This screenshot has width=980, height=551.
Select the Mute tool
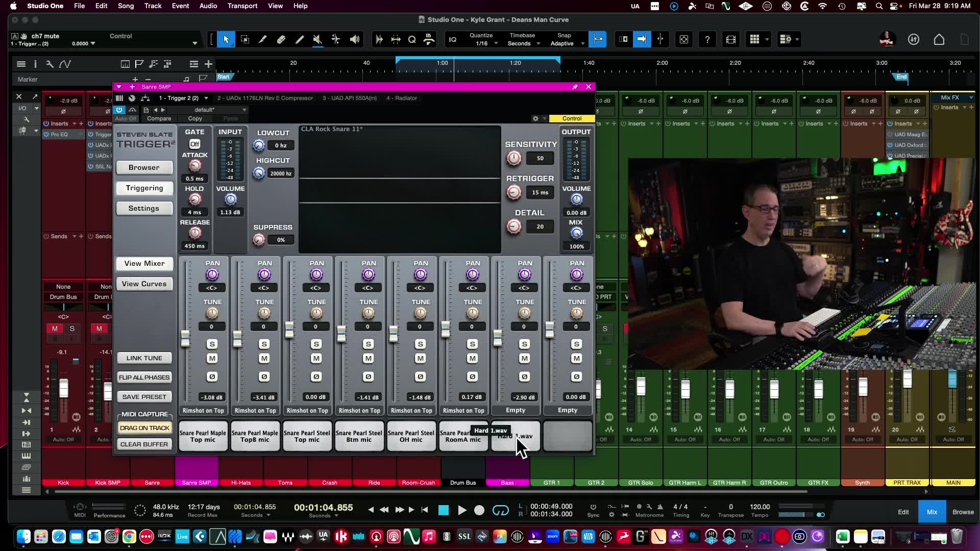317,39
